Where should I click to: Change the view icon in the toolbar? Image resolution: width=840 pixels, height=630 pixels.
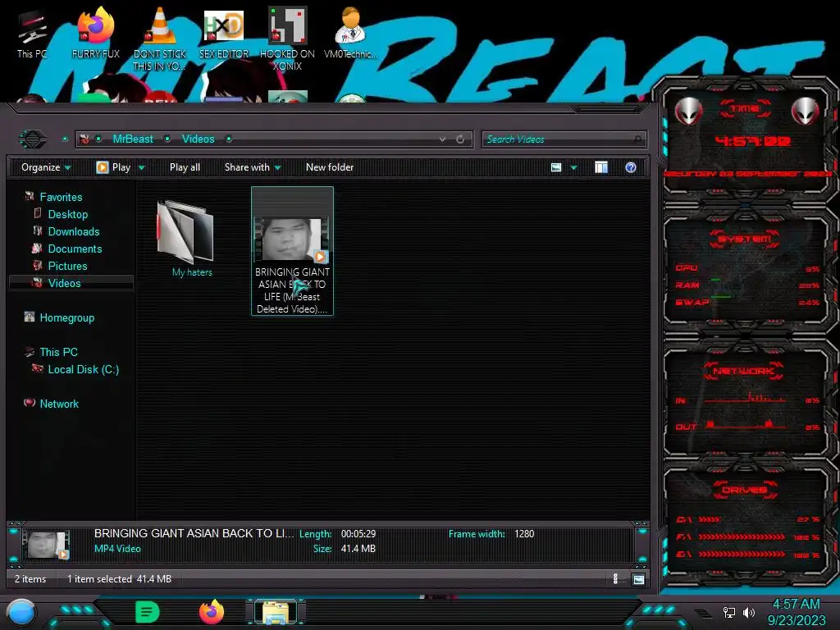(556, 167)
